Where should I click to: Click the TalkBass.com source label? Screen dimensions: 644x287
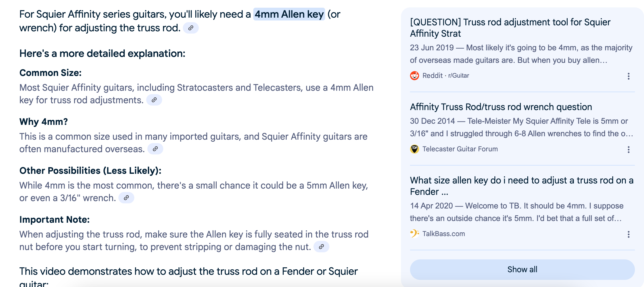pyautogui.click(x=444, y=234)
